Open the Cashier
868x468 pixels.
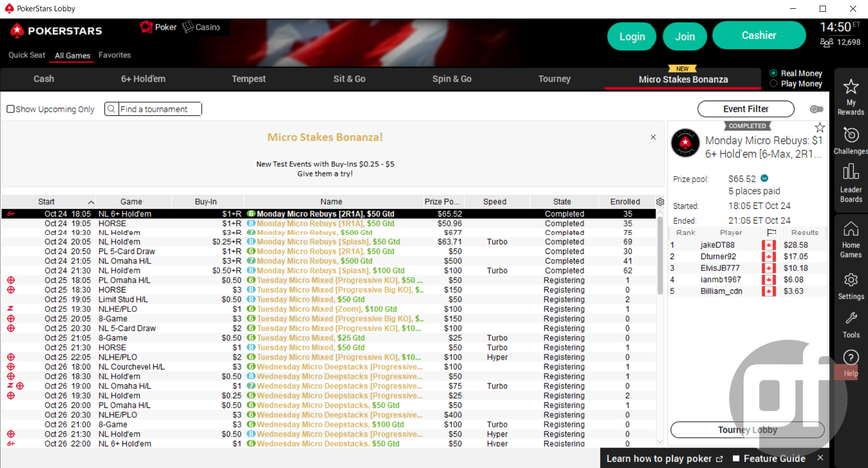pyautogui.click(x=759, y=35)
